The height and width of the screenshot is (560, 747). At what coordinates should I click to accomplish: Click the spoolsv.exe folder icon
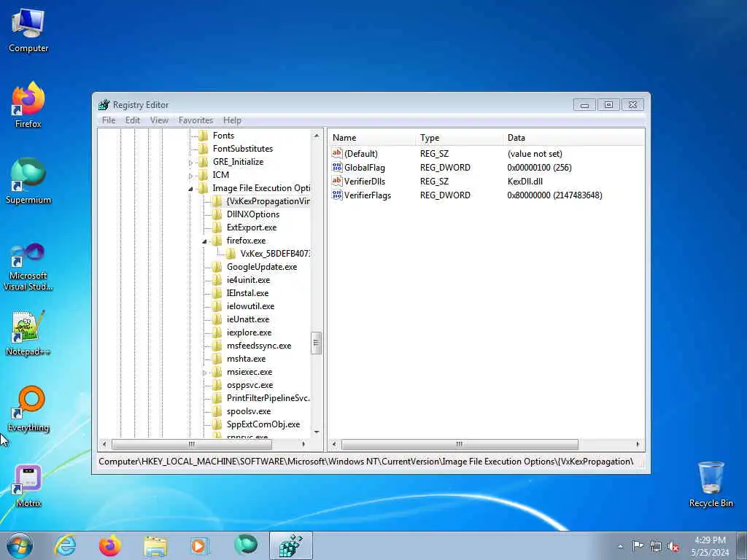[x=217, y=411]
